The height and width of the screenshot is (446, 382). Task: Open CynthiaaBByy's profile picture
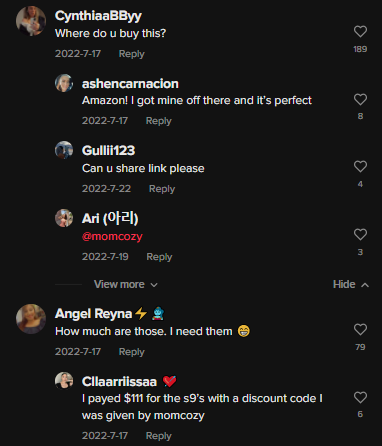click(x=31, y=21)
